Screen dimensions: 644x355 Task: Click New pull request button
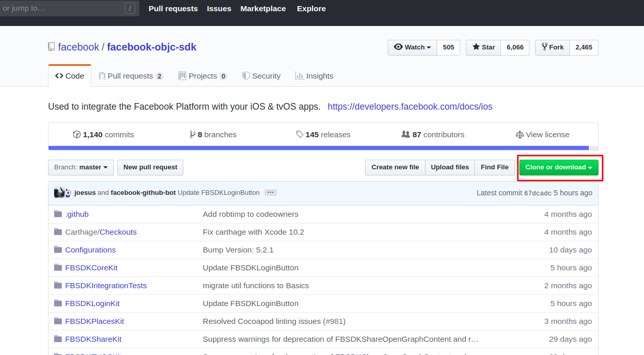point(150,167)
